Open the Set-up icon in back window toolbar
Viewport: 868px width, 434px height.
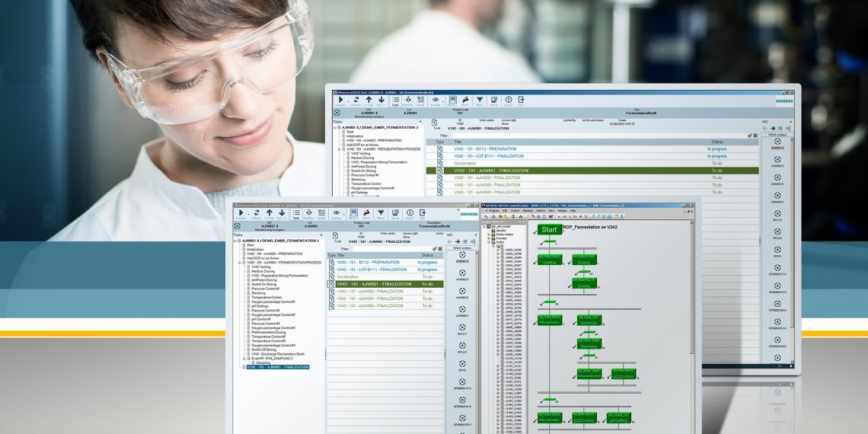[494, 100]
